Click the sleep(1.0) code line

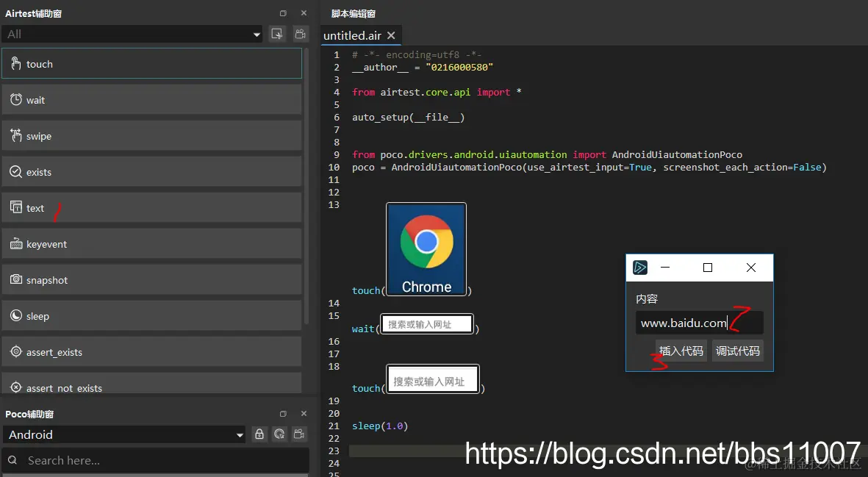pos(380,426)
